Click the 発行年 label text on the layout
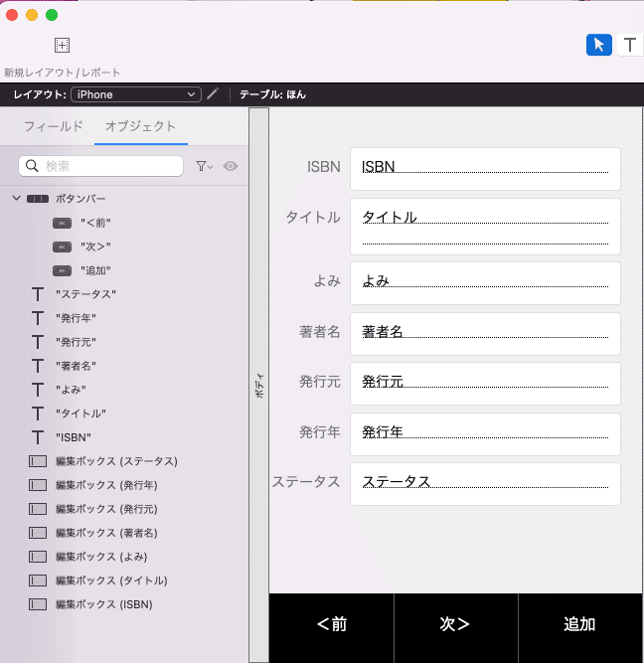The image size is (644, 663). [320, 431]
